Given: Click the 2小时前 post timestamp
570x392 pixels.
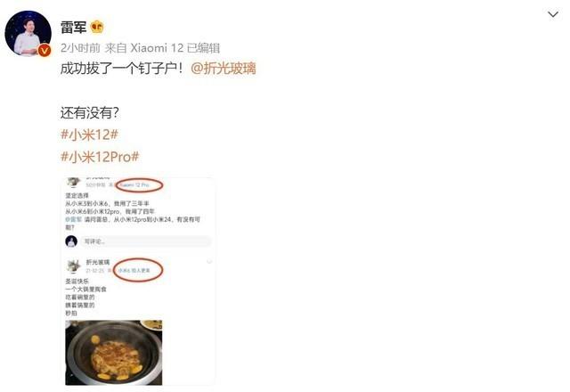Looking at the screenshot, I should click(80, 48).
